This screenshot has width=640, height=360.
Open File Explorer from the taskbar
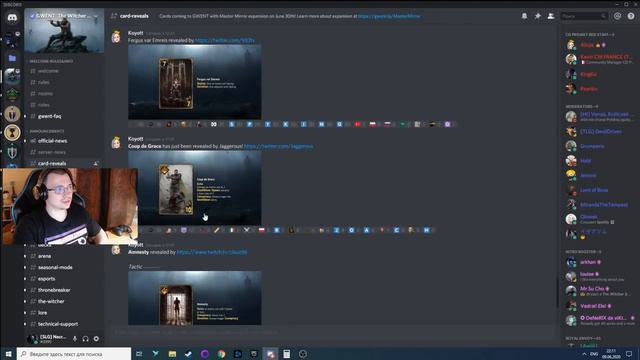[x=172, y=354]
